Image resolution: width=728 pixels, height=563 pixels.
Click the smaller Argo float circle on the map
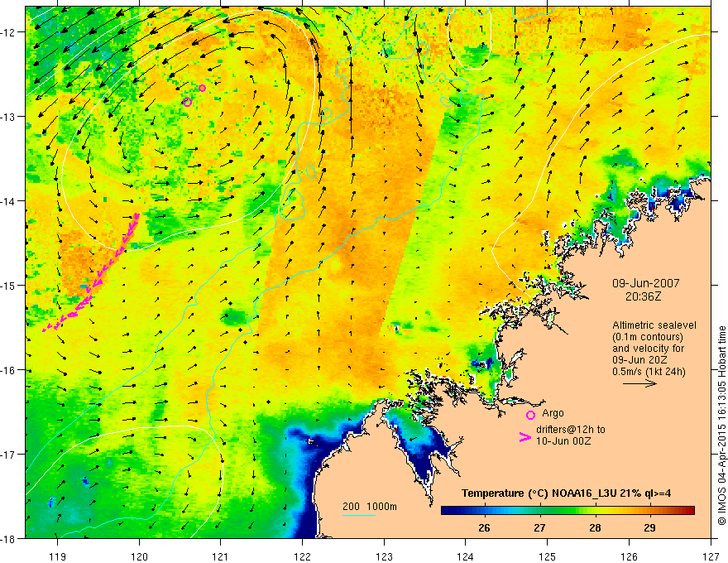click(202, 89)
